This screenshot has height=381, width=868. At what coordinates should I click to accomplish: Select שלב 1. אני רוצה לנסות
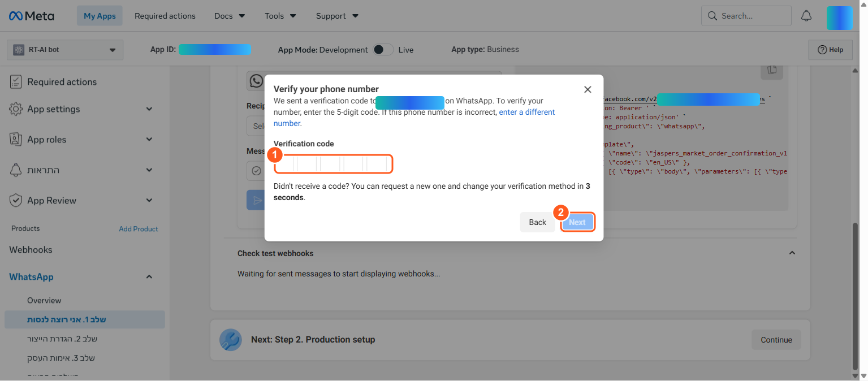click(x=85, y=319)
